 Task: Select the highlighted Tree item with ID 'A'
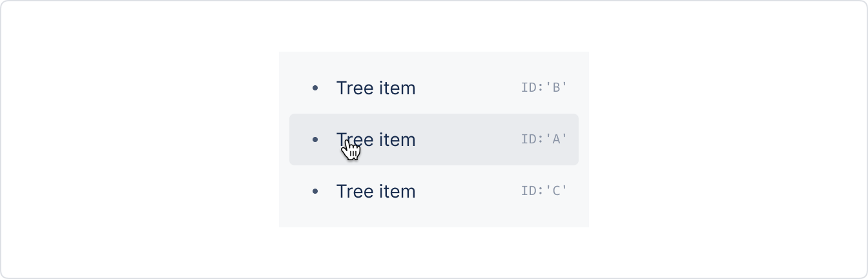tap(434, 139)
